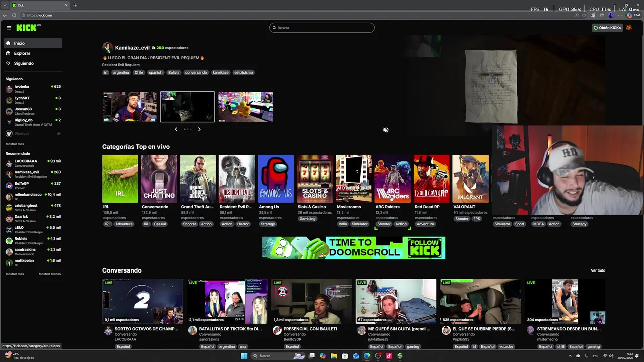Collapse recommended list with Mostrar Menos
Viewport: 644px width, 362px height.
pyautogui.click(x=50, y=274)
